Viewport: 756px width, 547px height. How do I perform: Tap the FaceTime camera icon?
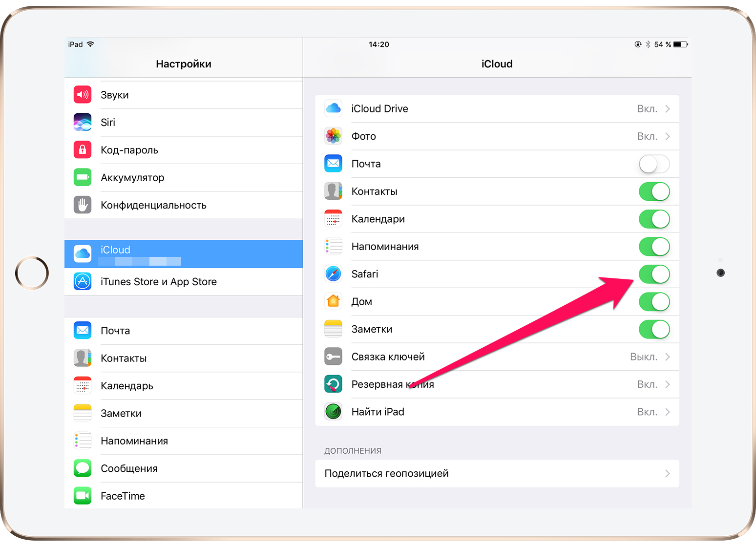[x=83, y=496]
